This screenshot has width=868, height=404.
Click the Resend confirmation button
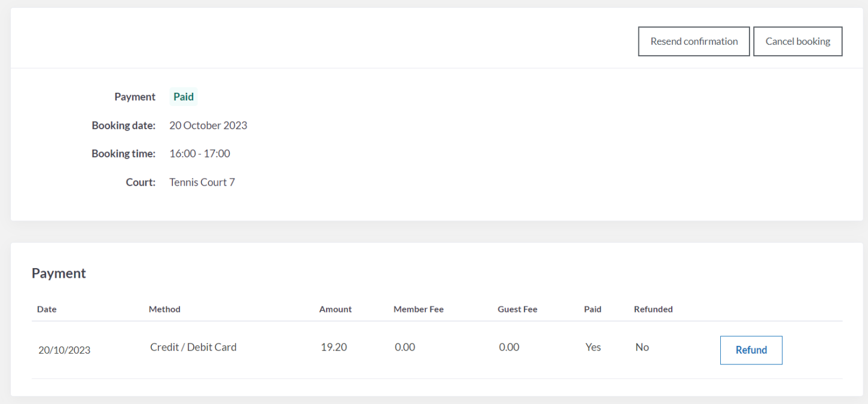coord(694,41)
